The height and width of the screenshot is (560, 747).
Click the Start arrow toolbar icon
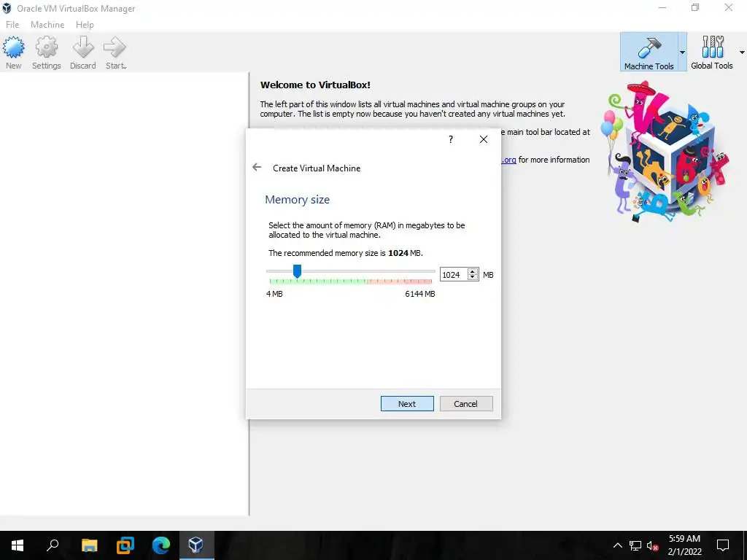click(x=115, y=52)
